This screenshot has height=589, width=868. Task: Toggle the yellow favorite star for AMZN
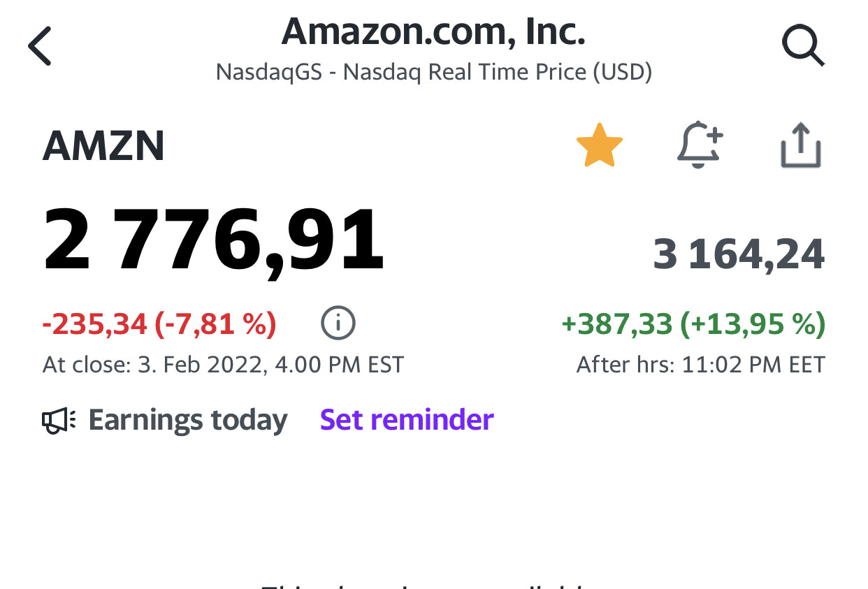pos(599,145)
